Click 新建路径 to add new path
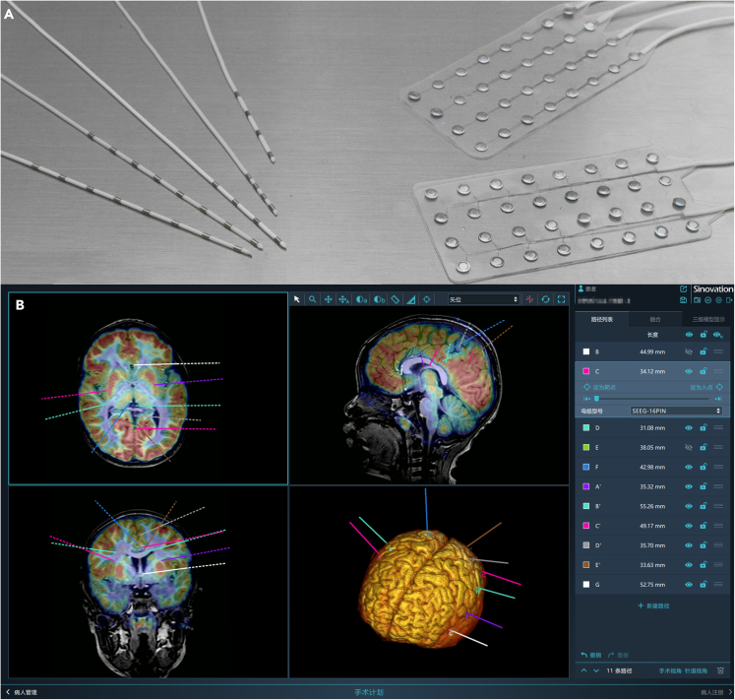 point(653,605)
